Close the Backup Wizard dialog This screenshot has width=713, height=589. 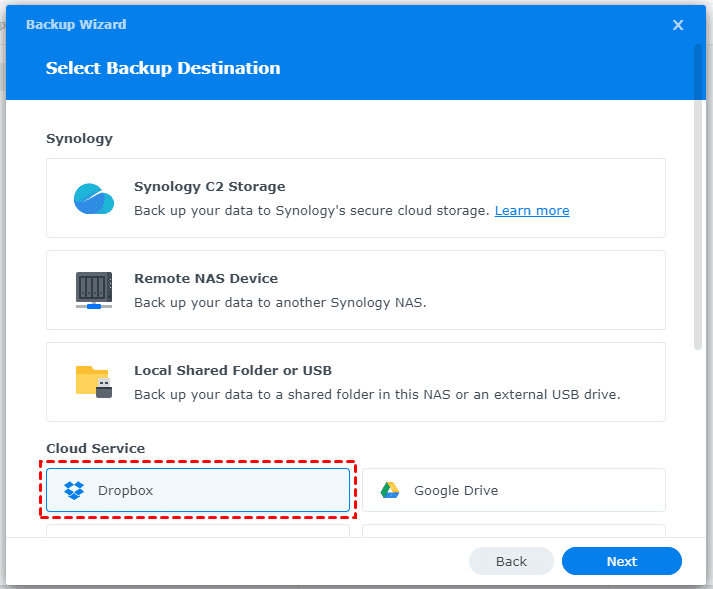(678, 25)
